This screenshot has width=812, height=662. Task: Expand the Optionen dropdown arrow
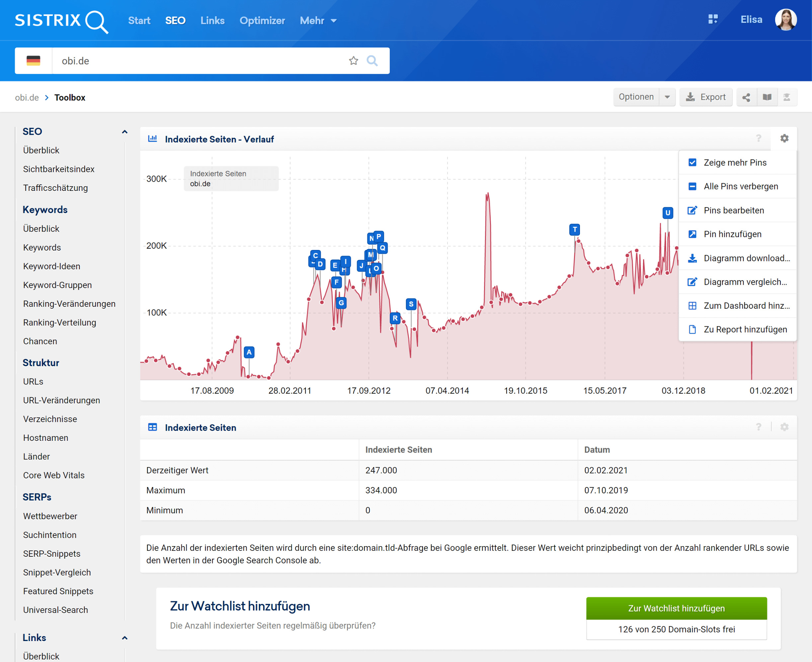(667, 97)
